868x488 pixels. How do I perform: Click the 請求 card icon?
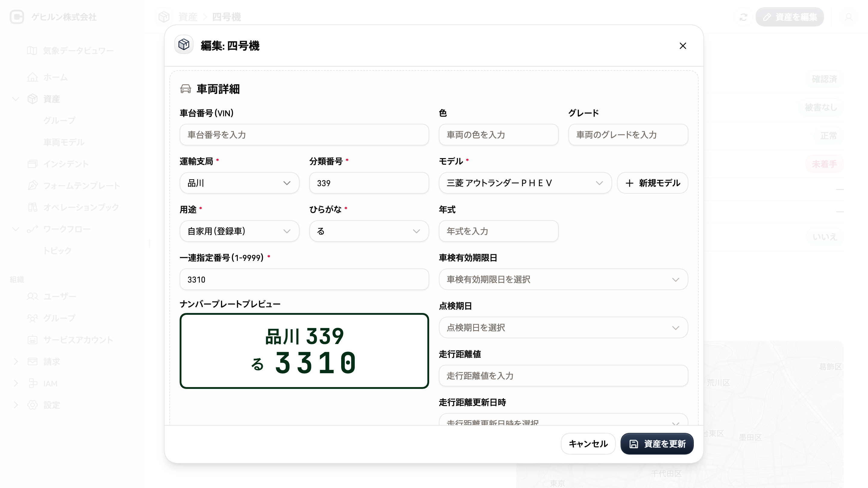tap(32, 361)
